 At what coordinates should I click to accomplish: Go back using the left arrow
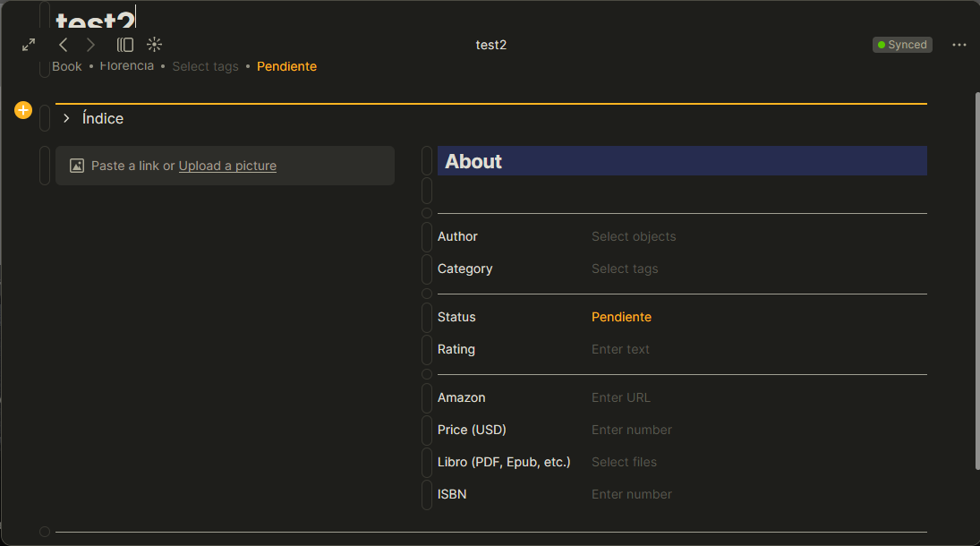[63, 45]
